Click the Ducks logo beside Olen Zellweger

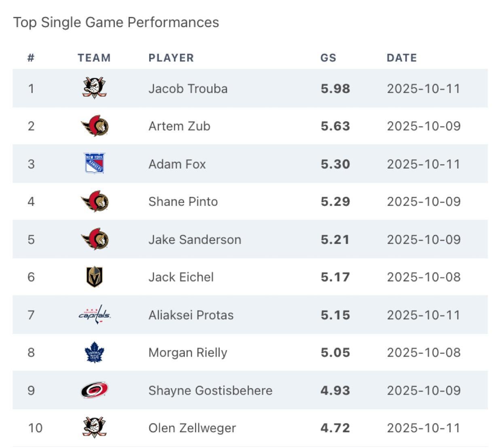(94, 427)
